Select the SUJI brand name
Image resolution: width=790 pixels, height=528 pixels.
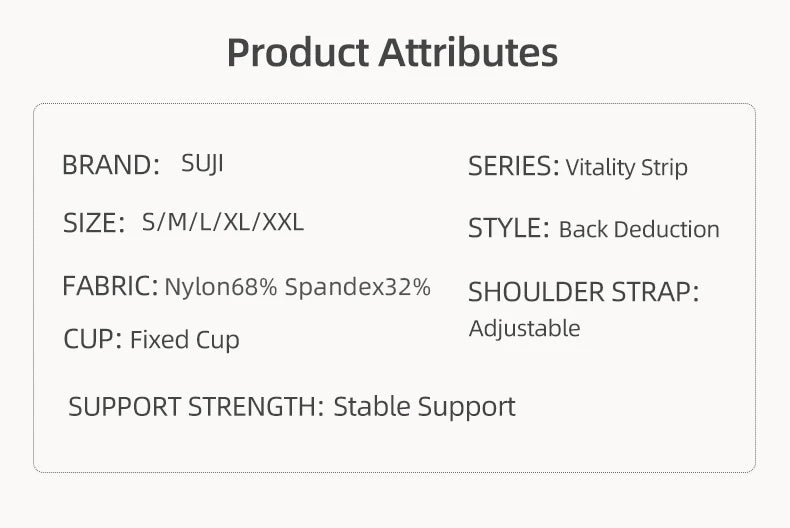tap(202, 163)
